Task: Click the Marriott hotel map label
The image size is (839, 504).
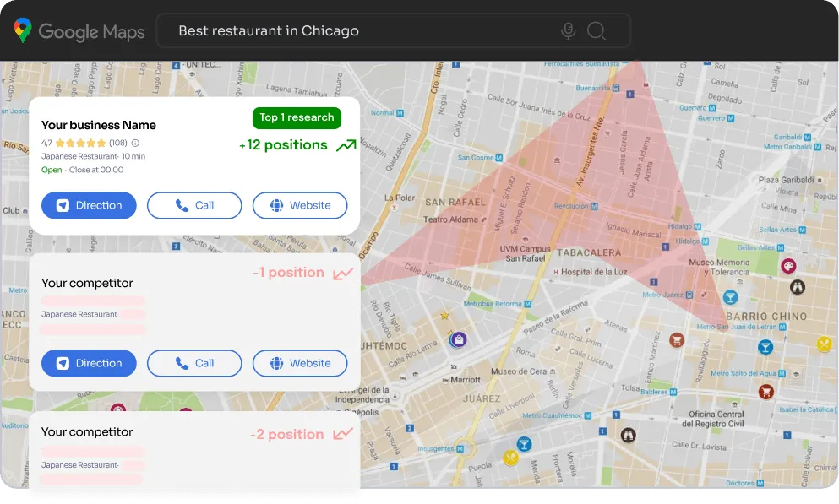Action: click(466, 379)
